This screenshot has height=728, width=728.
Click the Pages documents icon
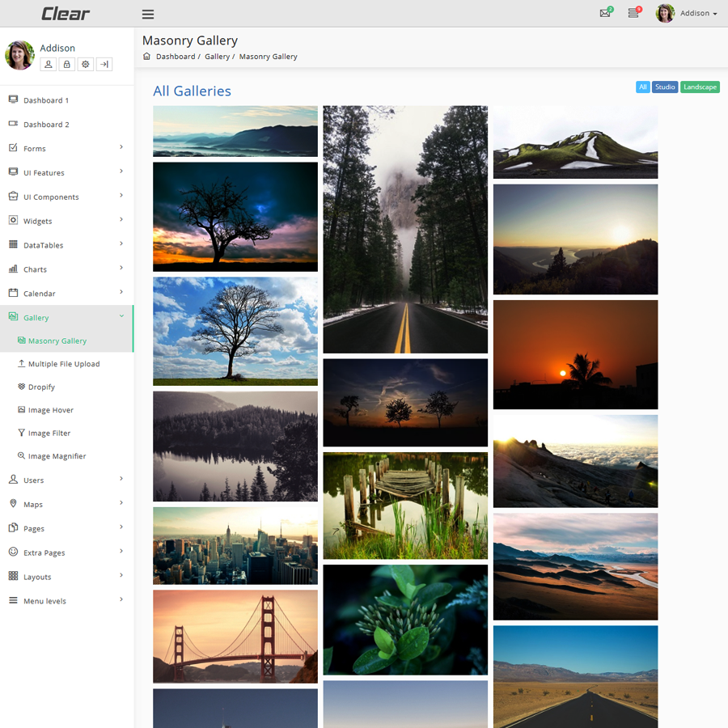pos(13,527)
